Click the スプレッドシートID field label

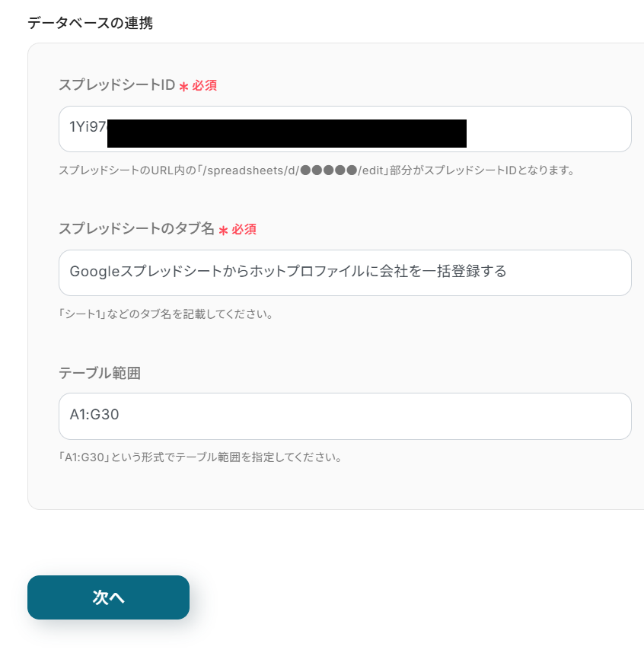(116, 85)
